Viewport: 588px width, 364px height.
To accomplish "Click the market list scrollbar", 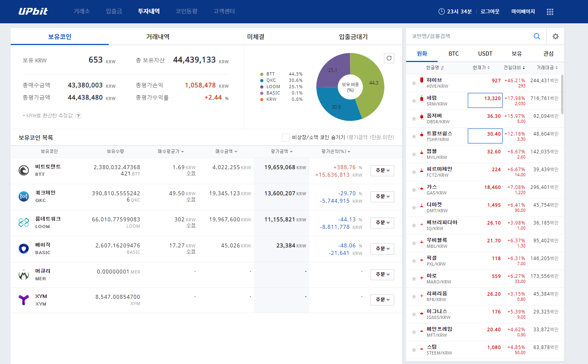I will (562, 95).
